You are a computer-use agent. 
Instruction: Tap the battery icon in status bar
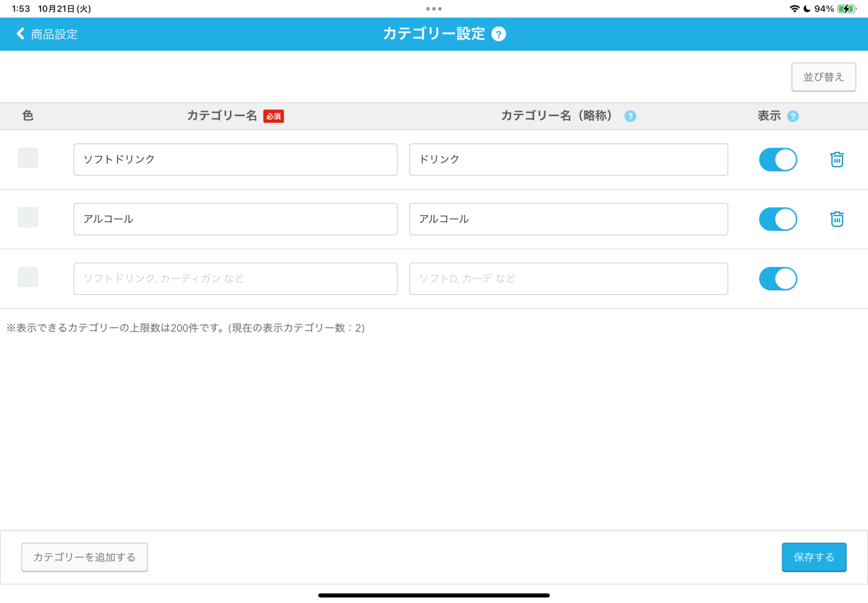pyautogui.click(x=846, y=9)
